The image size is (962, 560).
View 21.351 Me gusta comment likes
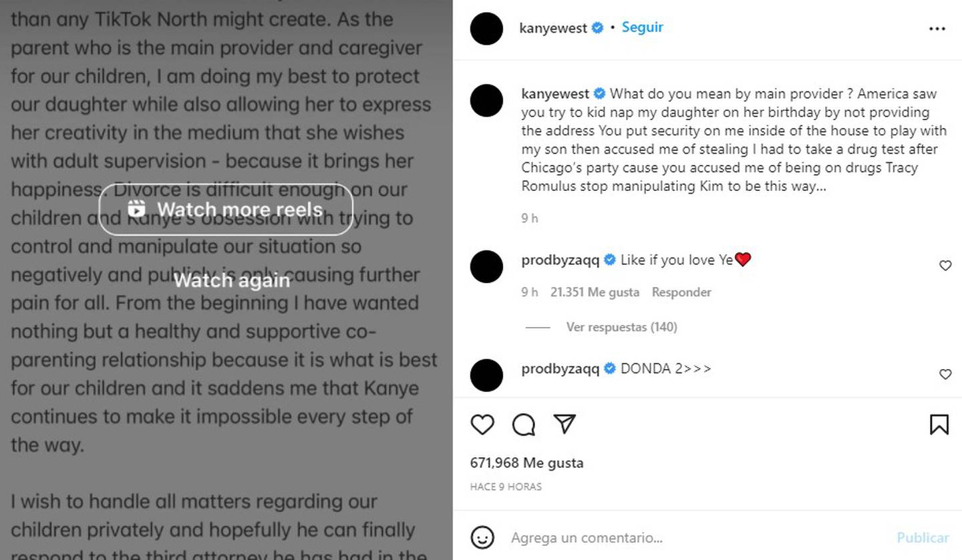(595, 292)
